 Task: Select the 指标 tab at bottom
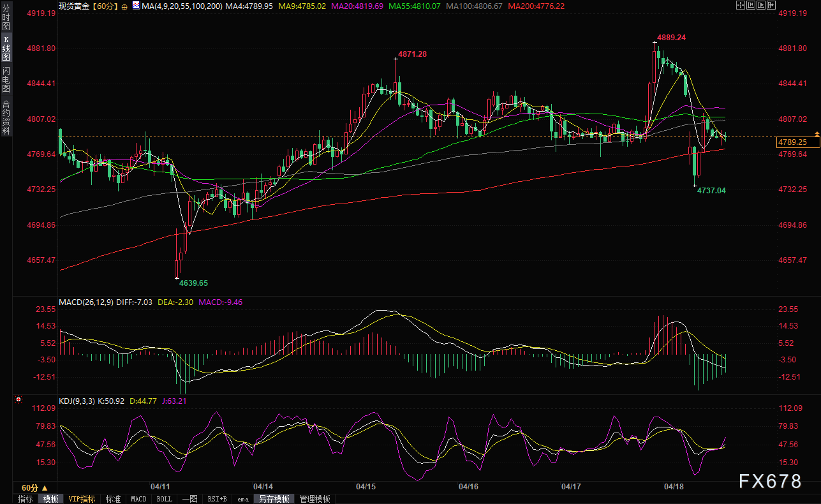[26, 499]
